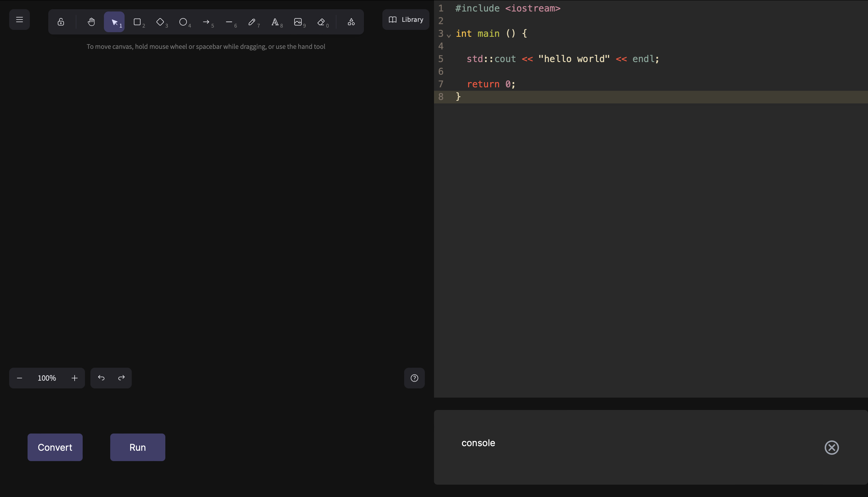Select the Pencil draw tool
This screenshot has width=868, height=497.
[252, 22]
